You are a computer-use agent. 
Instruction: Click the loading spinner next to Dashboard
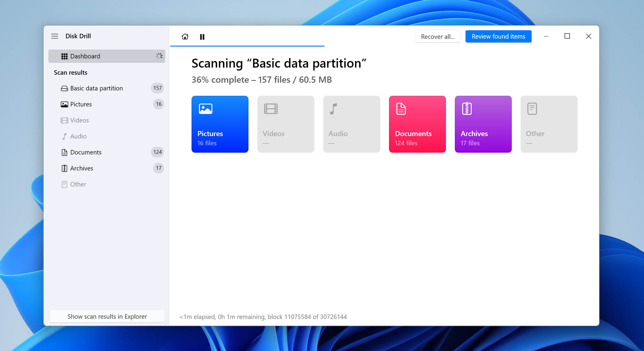coord(159,56)
